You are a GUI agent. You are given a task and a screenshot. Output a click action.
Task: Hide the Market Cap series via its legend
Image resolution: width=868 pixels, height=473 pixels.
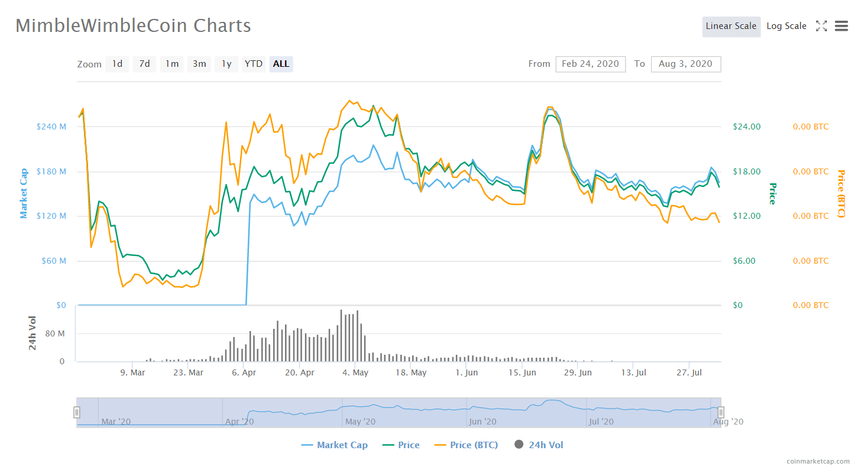pyautogui.click(x=335, y=445)
